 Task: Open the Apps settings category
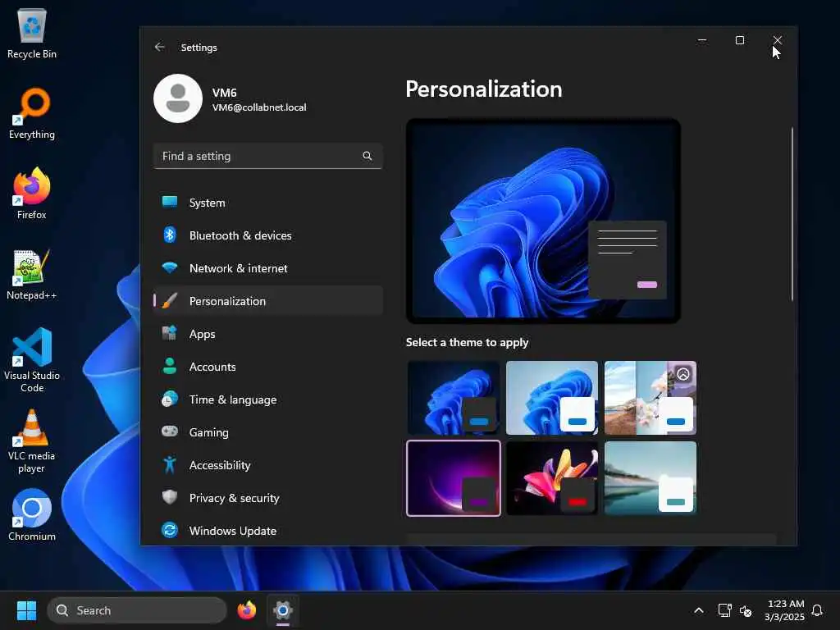[268, 334]
